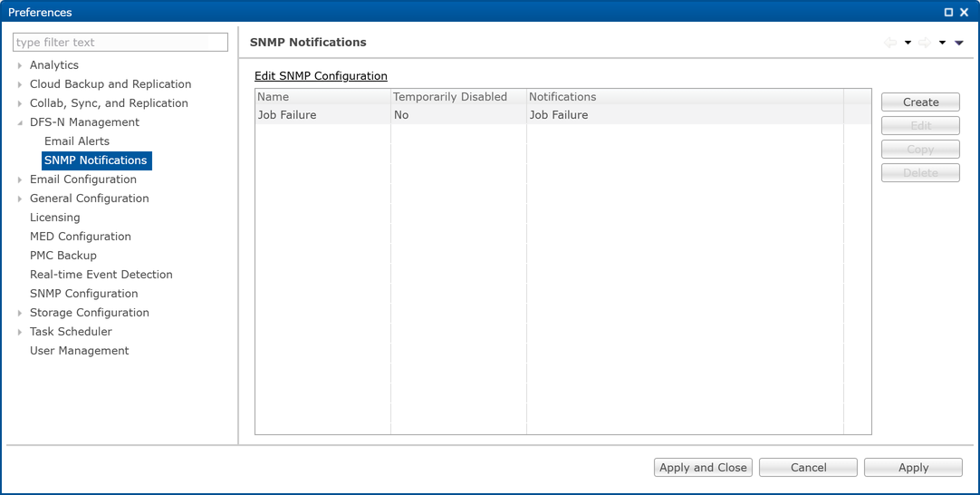The image size is (980, 495).
Task: Click the Copy button
Action: [920, 150]
